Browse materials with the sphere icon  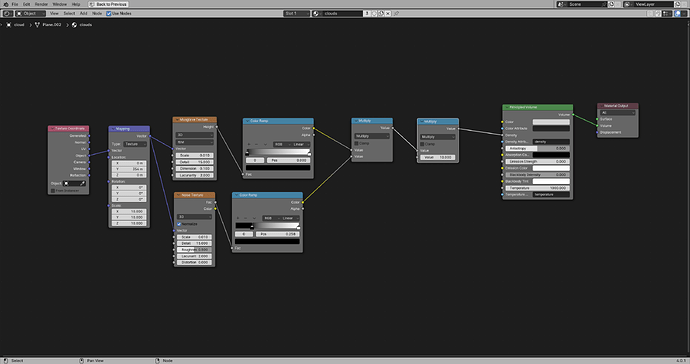tap(316, 14)
